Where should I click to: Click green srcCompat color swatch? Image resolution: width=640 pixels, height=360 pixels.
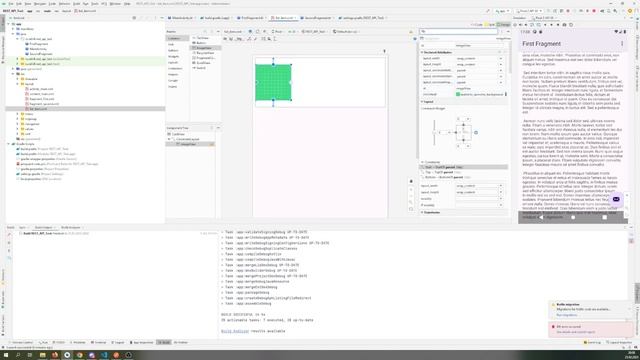click(x=458, y=94)
